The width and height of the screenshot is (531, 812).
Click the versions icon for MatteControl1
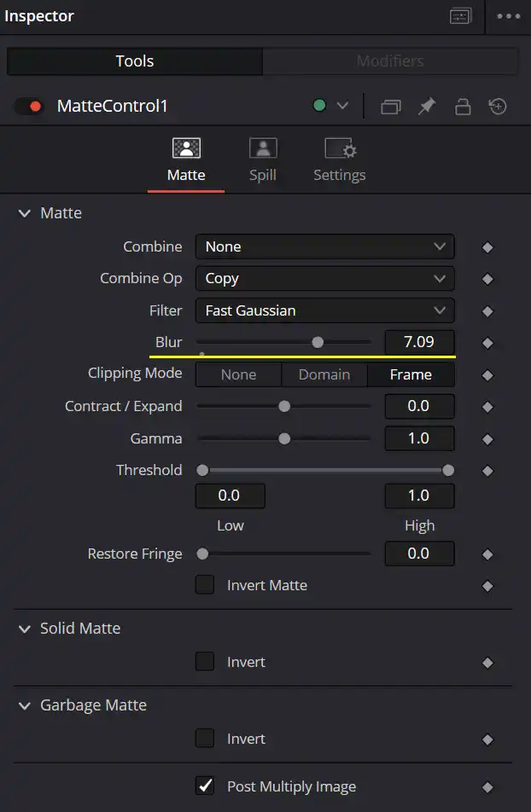click(x=391, y=107)
